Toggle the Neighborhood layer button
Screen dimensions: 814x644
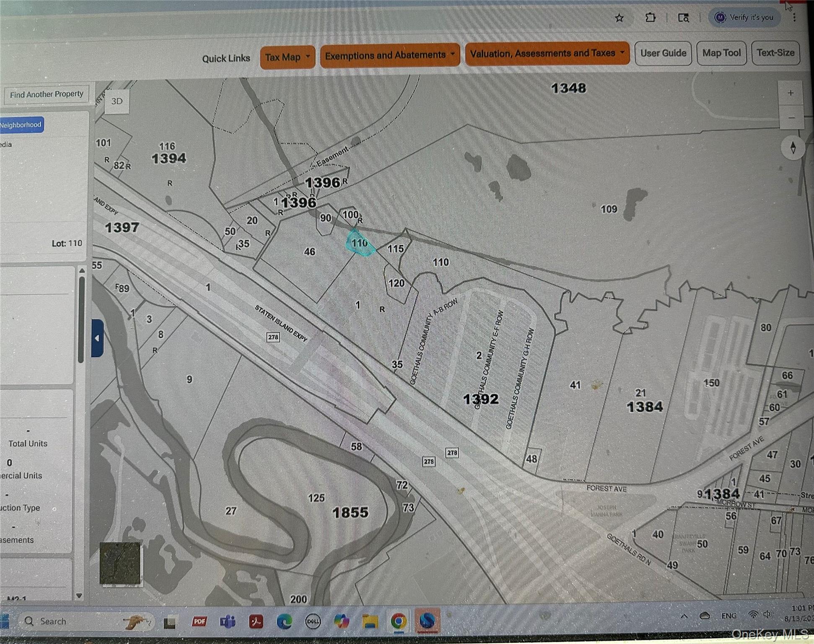click(x=21, y=124)
